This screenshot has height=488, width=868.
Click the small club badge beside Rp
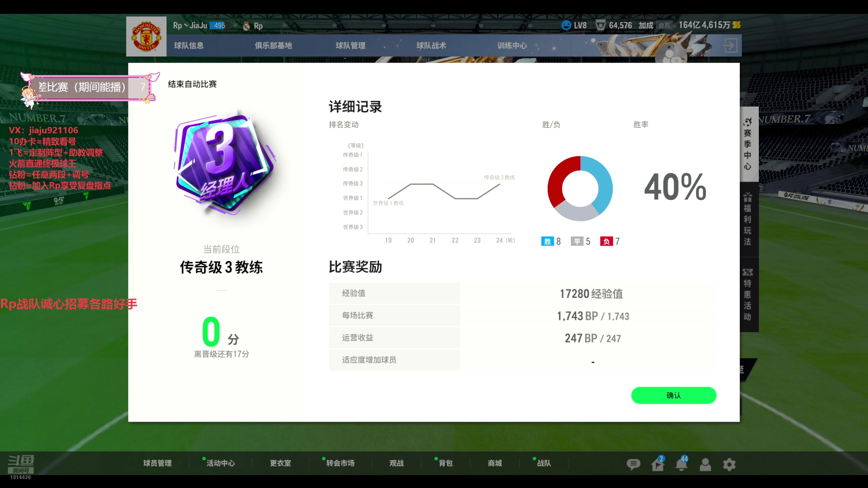pos(246,26)
